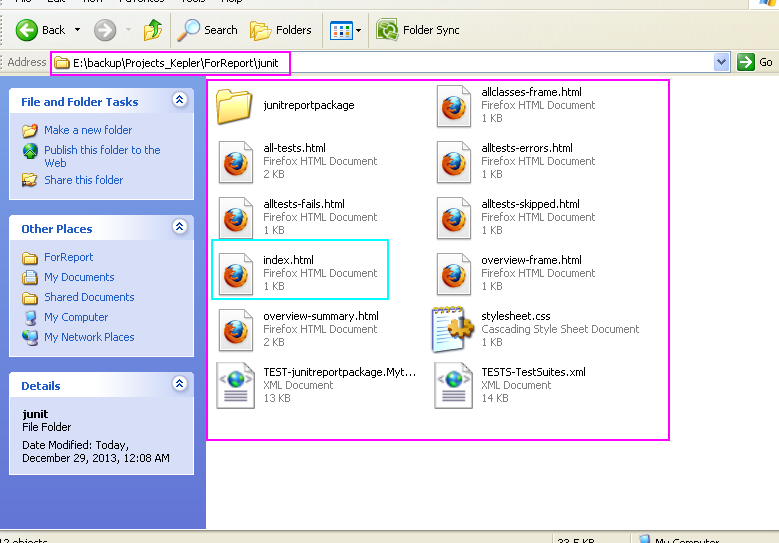
Task: Select the overview-summary.html file icon
Action: pyautogui.click(x=235, y=330)
